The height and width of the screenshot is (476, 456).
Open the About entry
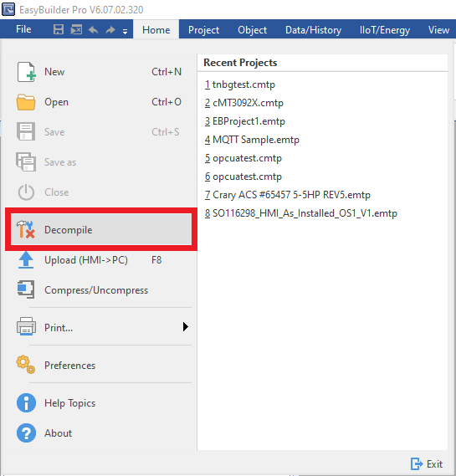(101, 432)
